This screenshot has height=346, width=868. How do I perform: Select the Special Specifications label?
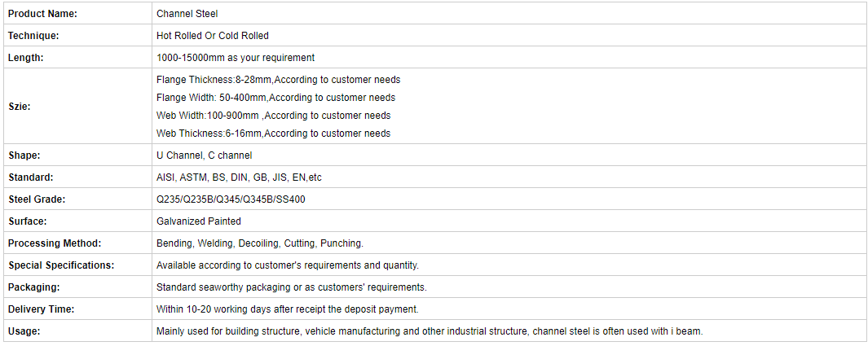pos(61,265)
